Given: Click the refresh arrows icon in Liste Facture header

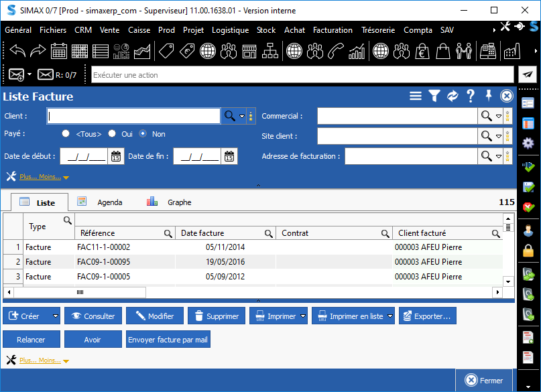Looking at the screenshot, I should click(453, 96).
